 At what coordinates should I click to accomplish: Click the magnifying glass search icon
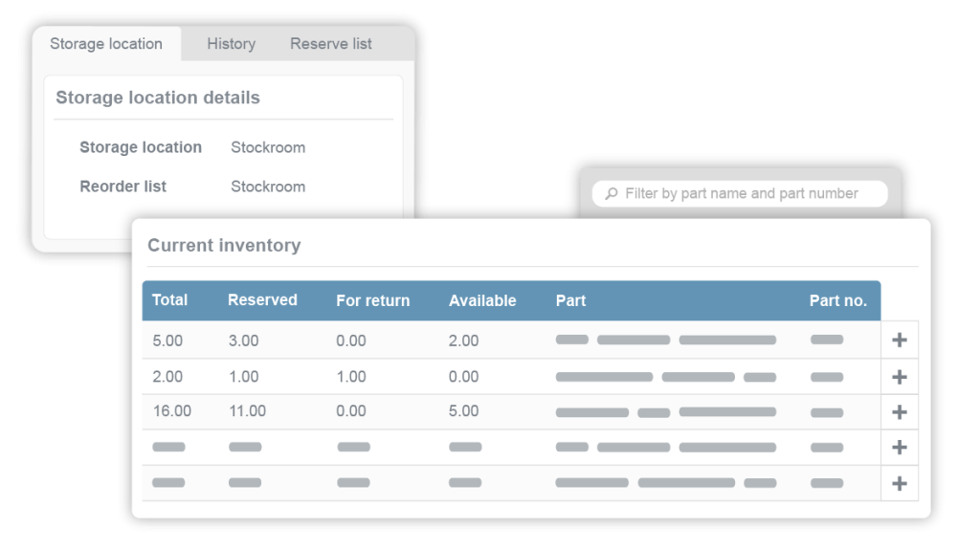(611, 193)
